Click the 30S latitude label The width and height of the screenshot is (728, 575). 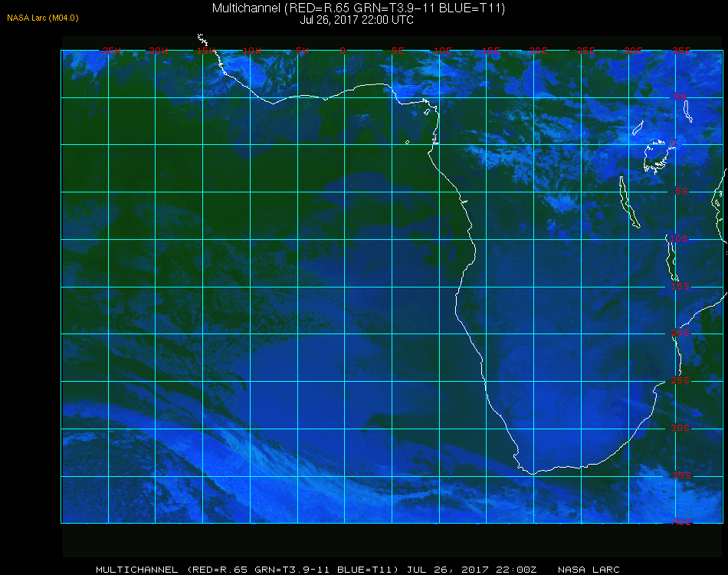tap(680, 429)
